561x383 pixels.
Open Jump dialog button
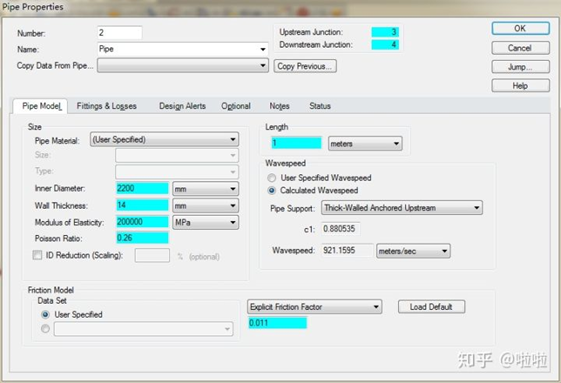[x=521, y=67]
